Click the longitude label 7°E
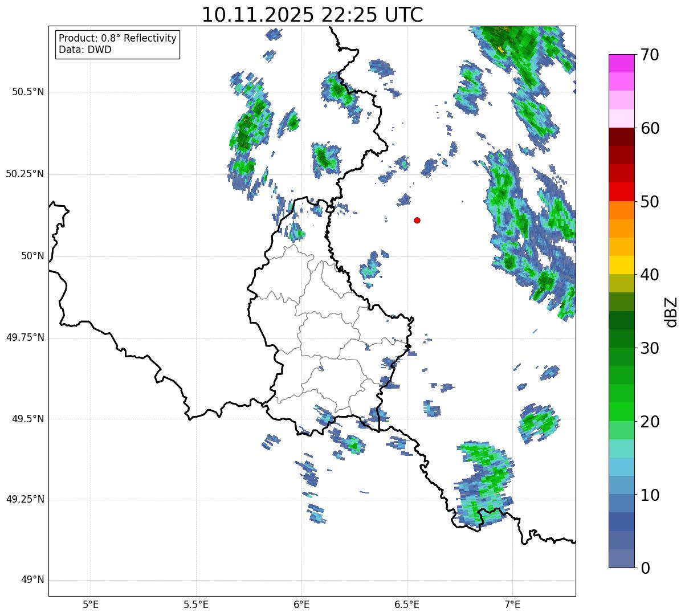Screen dimensions: 685x616 point(512,604)
